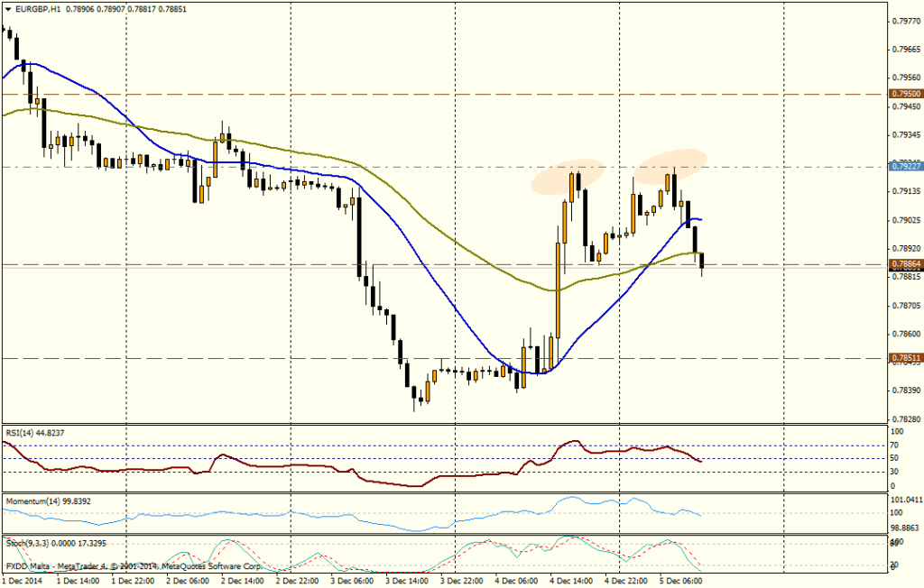Select the current price marker 0.78864
Image resolution: width=924 pixels, height=588 pixels.
click(902, 262)
